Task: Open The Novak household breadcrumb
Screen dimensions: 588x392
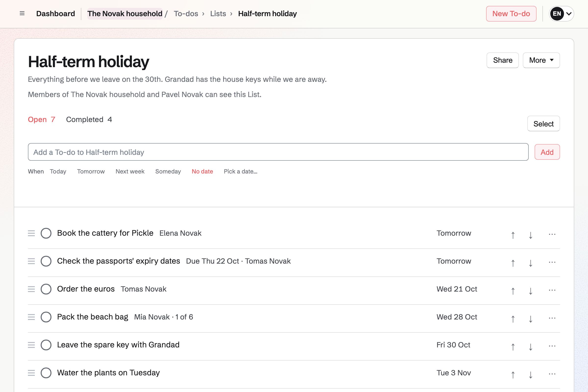Action: tap(125, 14)
